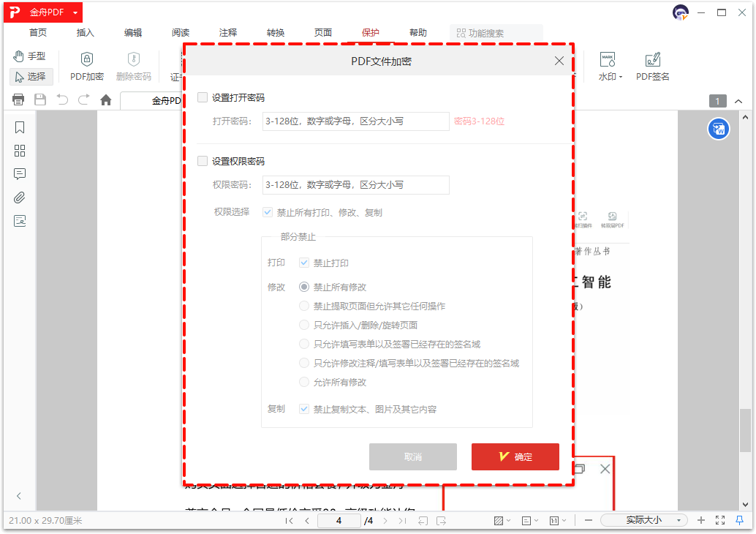Open the PDF签名 signature tool
Viewport: 756px width, 534px height.
coord(652,66)
